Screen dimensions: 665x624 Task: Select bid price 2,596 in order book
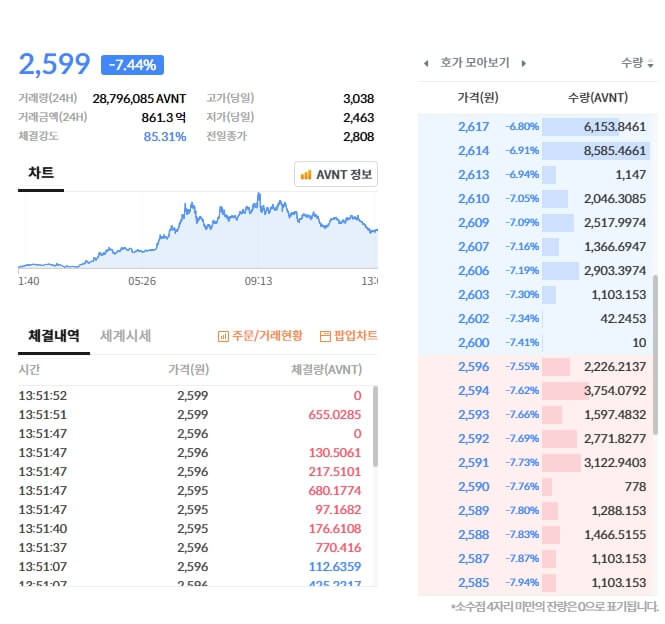[473, 367]
